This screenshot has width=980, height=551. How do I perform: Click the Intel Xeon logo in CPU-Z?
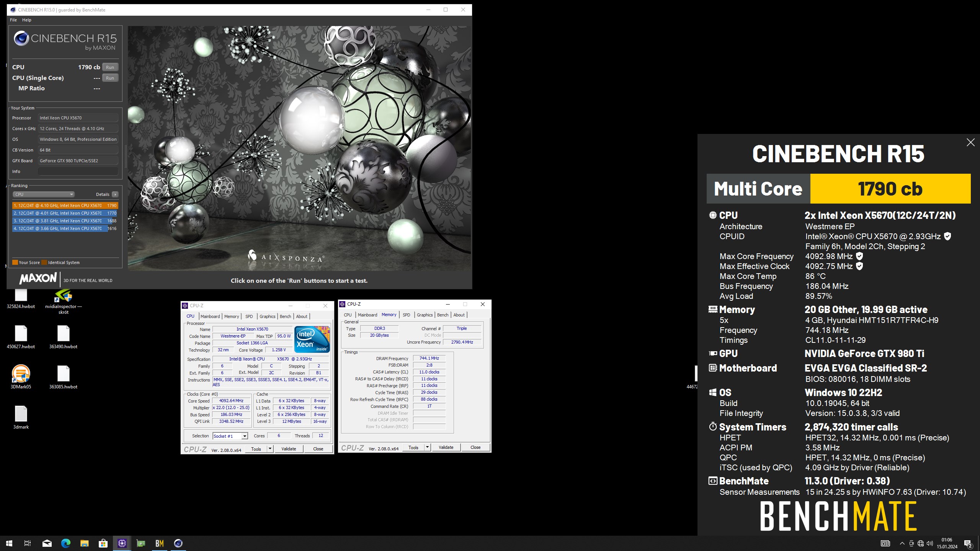[x=312, y=339]
